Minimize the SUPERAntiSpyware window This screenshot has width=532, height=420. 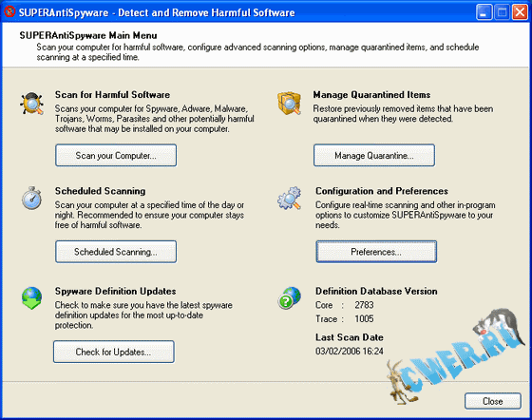coord(484,12)
